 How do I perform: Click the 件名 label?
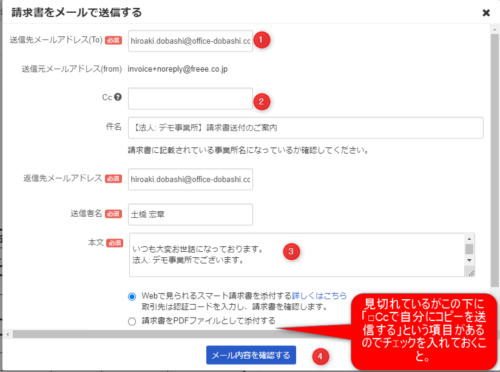coord(114,127)
